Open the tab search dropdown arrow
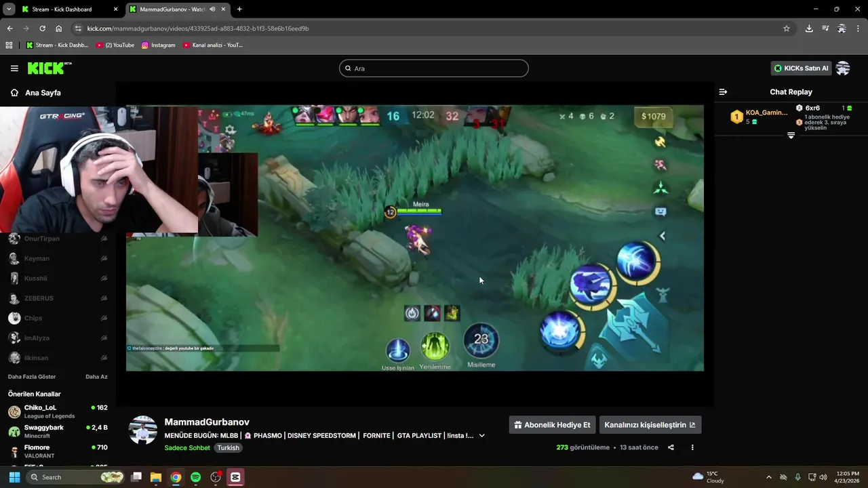Image resolution: width=868 pixels, height=488 pixels. tap(9, 9)
